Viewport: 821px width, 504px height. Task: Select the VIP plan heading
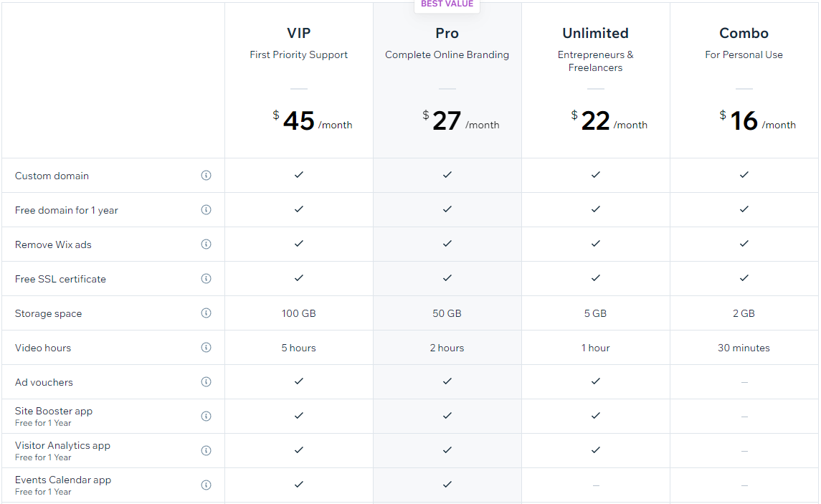298,33
